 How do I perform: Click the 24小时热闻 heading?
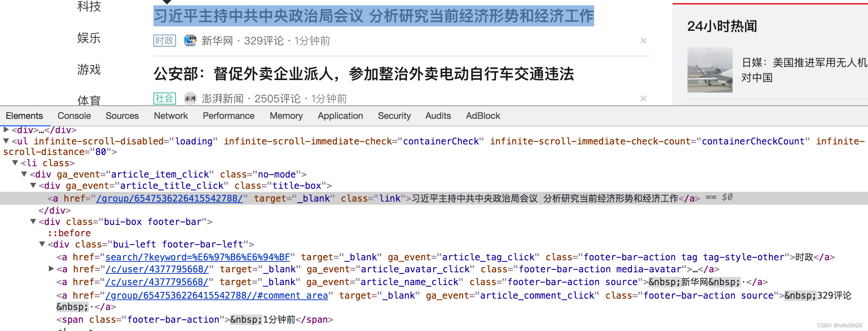pos(722,26)
